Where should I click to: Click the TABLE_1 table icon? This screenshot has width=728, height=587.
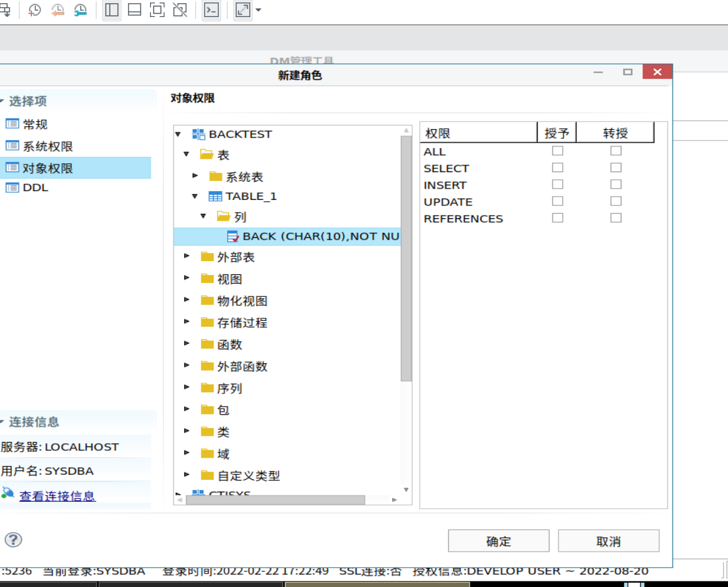[x=215, y=197]
